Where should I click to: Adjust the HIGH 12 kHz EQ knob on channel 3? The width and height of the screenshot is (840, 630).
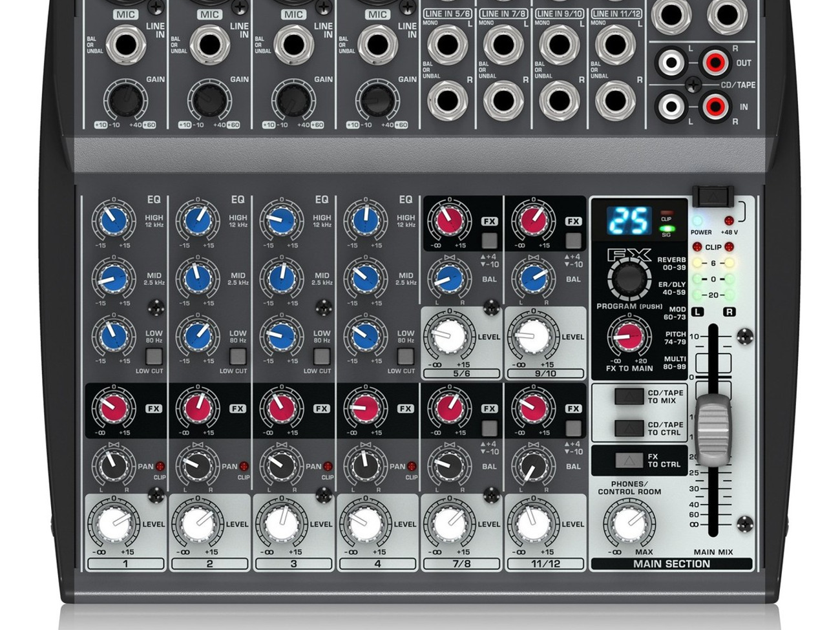[x=281, y=221]
